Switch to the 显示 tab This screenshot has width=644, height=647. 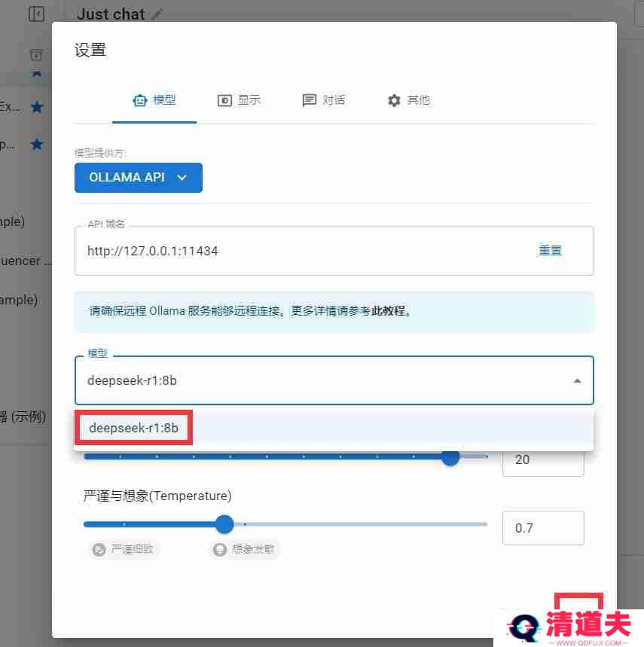point(239,100)
